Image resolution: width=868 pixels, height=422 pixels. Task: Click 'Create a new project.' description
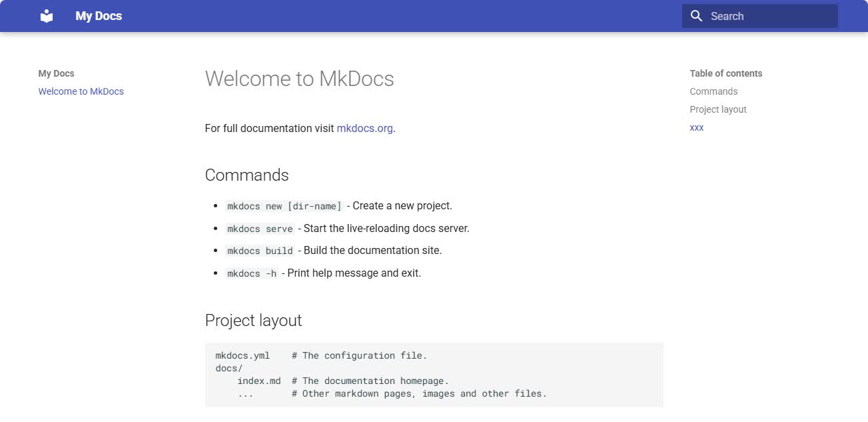point(402,206)
